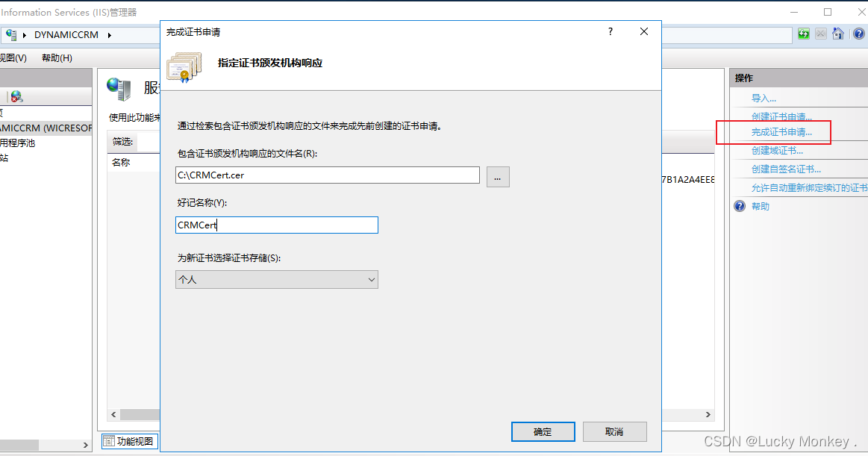Viewport: 868px width, 456px height.
Task: Click inside the 好记名称 field showing CRMCert
Action: 276,225
